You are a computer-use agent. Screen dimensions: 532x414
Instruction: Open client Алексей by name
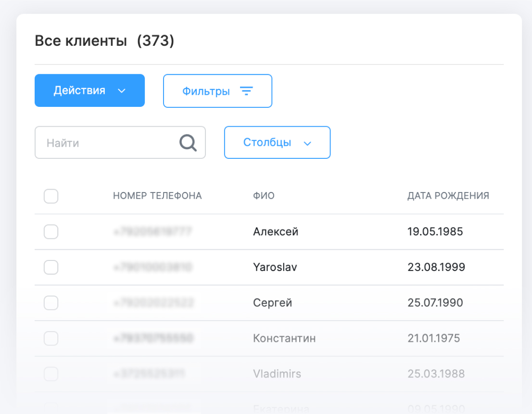(276, 232)
